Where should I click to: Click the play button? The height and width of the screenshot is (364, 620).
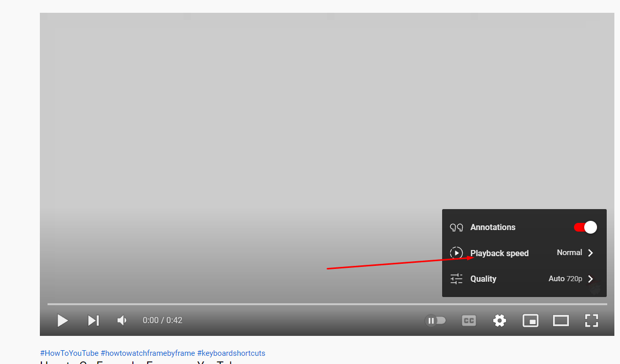[62, 321]
